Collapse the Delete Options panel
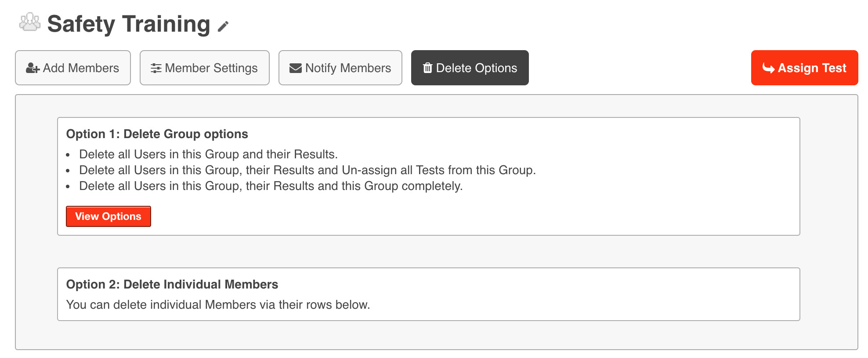Image resolution: width=868 pixels, height=358 pixels. (470, 68)
